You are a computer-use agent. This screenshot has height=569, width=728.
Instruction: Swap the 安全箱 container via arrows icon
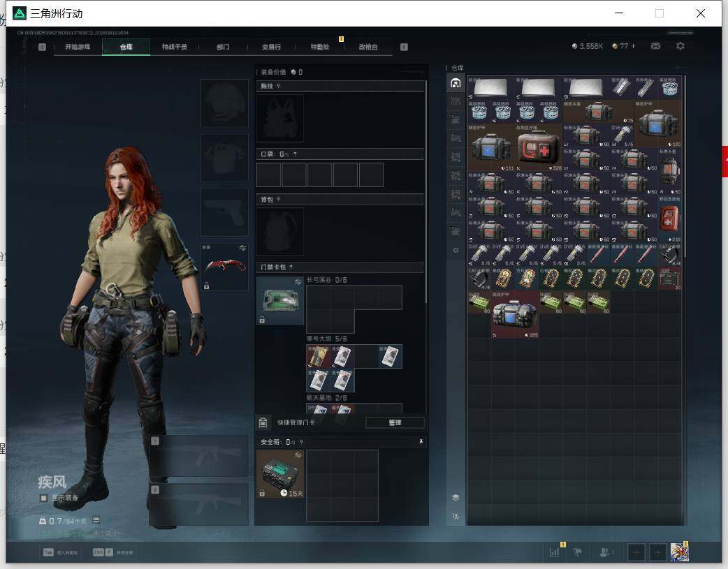pyautogui.click(x=298, y=455)
